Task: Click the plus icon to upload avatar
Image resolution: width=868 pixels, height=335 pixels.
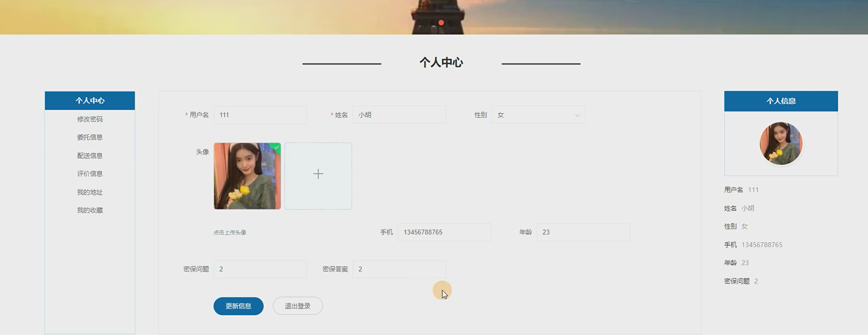Action: [318, 174]
